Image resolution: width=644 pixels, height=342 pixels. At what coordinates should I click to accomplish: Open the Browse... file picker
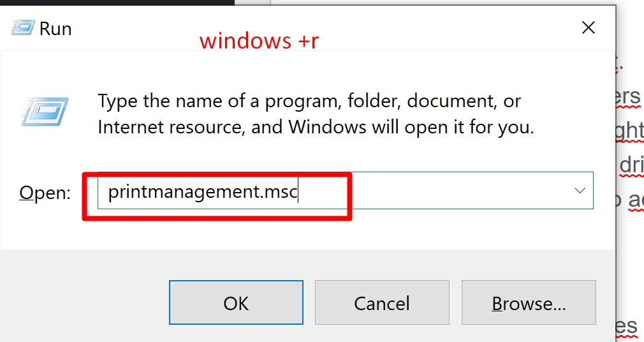[x=529, y=303]
